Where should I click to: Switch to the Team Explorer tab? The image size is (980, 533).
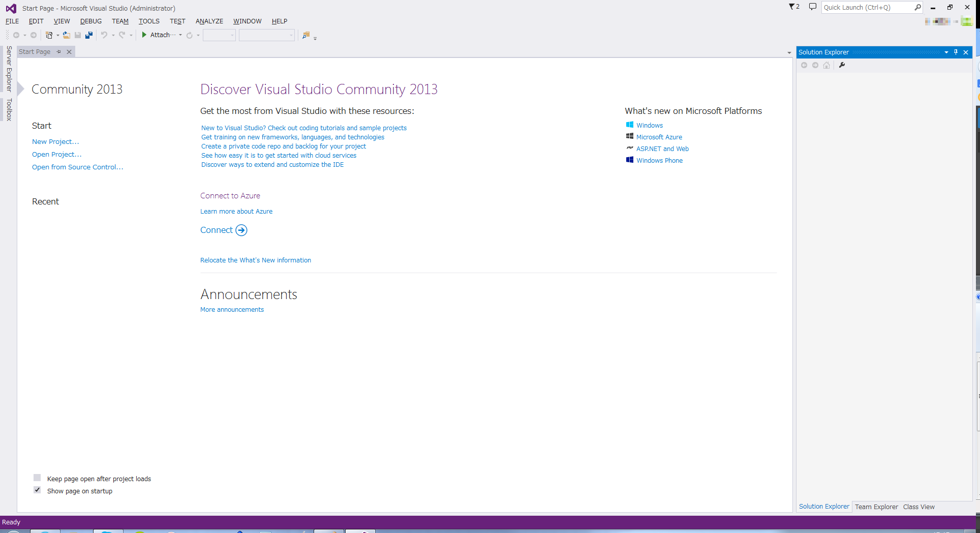point(876,507)
